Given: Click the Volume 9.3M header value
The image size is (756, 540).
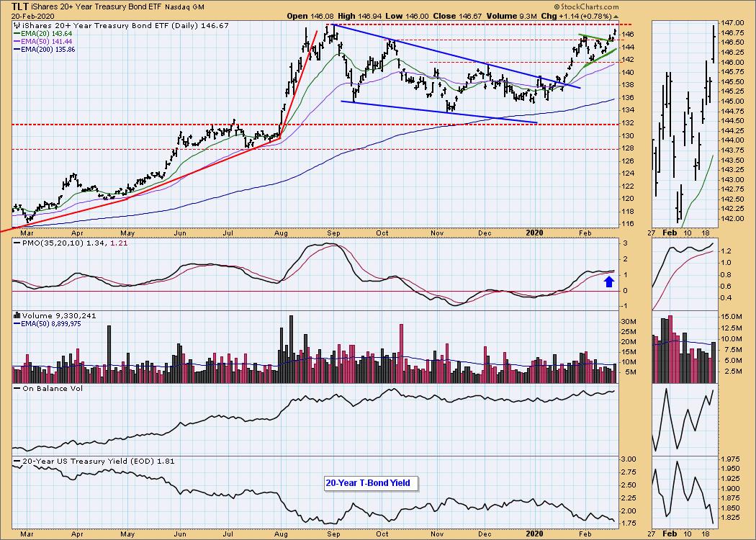Looking at the screenshot, I should (511, 16).
